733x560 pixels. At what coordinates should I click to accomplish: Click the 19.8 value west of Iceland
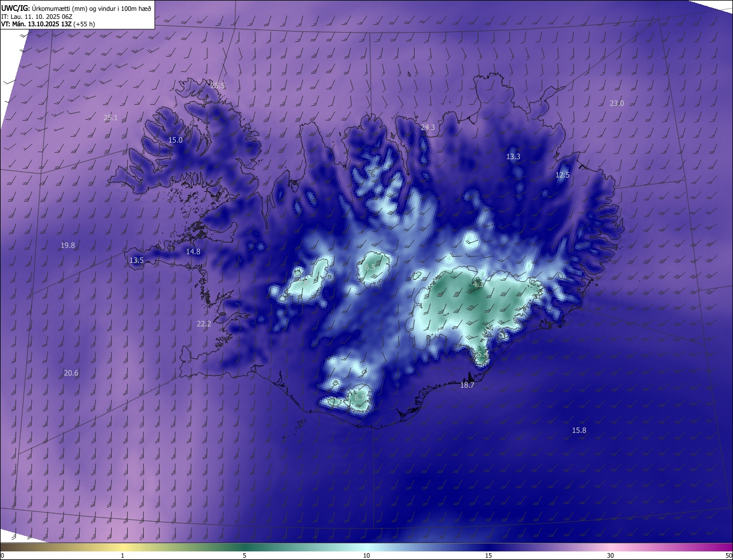pyautogui.click(x=68, y=246)
